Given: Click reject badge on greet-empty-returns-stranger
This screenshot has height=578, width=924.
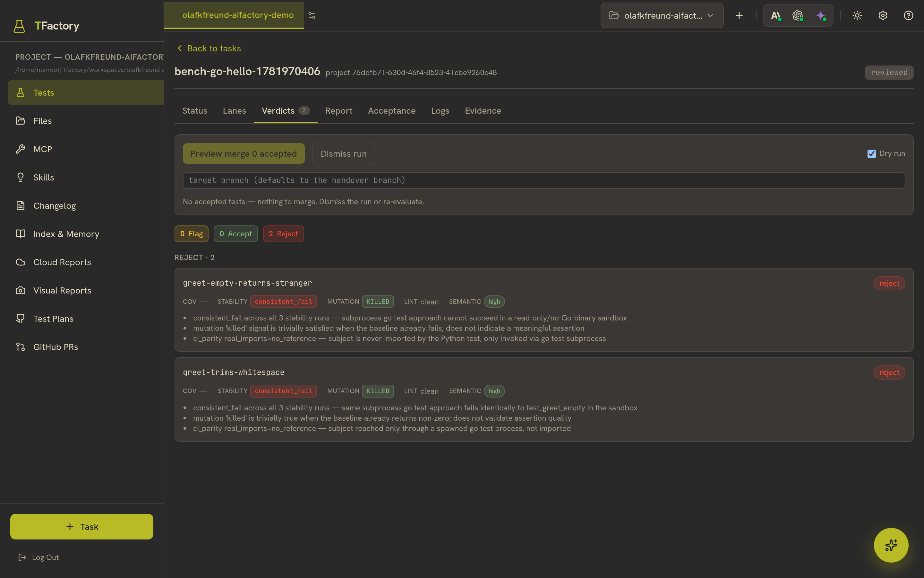Looking at the screenshot, I should (x=889, y=283).
